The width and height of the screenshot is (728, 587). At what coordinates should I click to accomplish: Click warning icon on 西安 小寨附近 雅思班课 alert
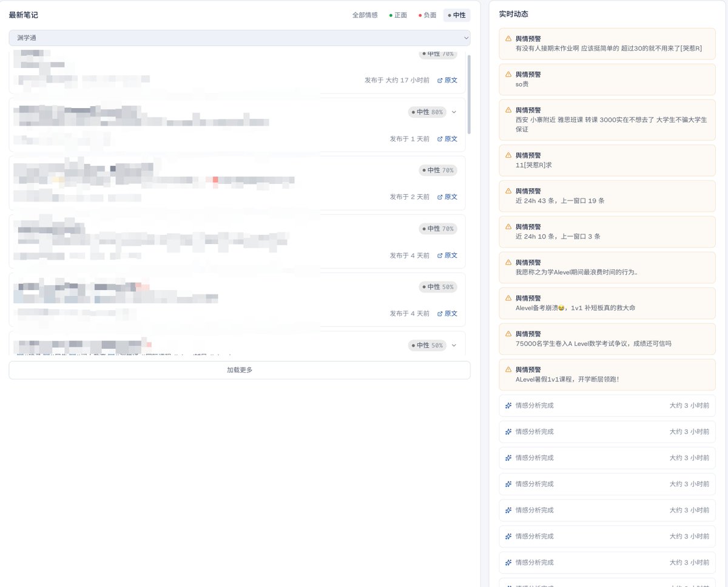pos(508,110)
